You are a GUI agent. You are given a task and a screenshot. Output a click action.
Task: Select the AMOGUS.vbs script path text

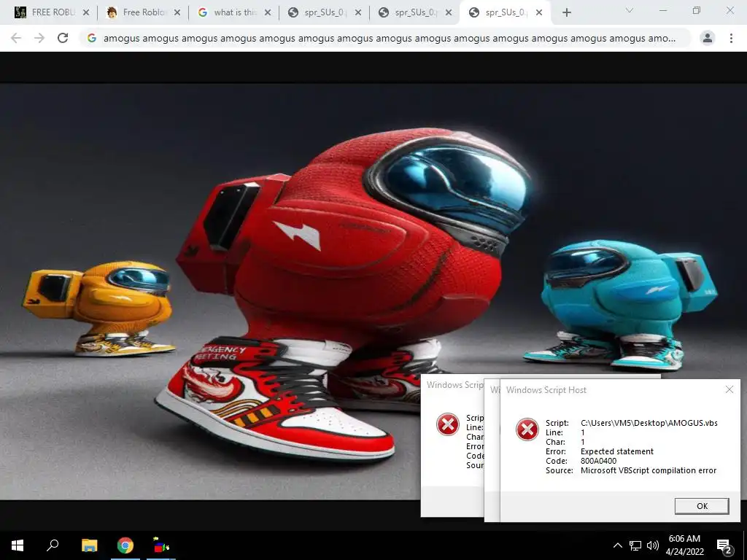649,423
